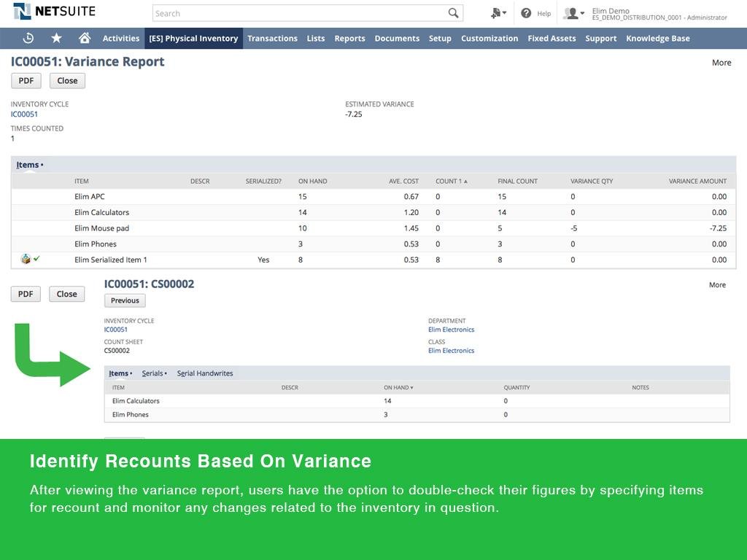
Task: Sort by the VARIANCE AMOUNT column header
Action: pos(697,181)
